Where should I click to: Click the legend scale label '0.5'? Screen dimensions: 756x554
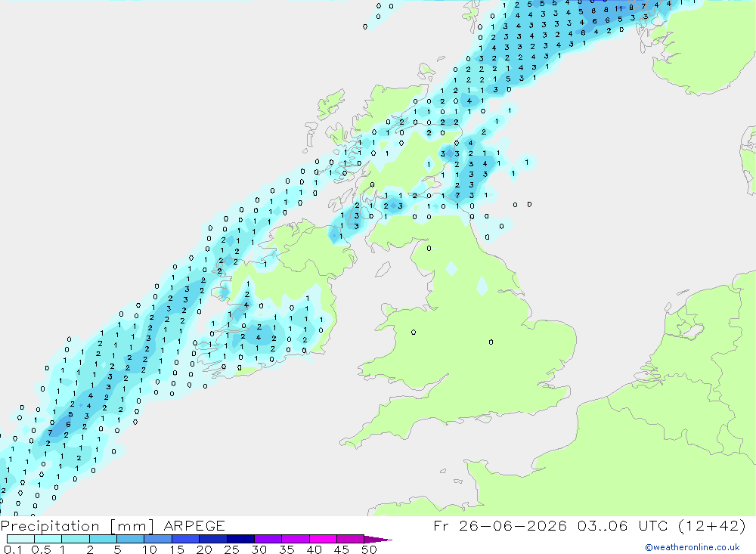[41, 549]
